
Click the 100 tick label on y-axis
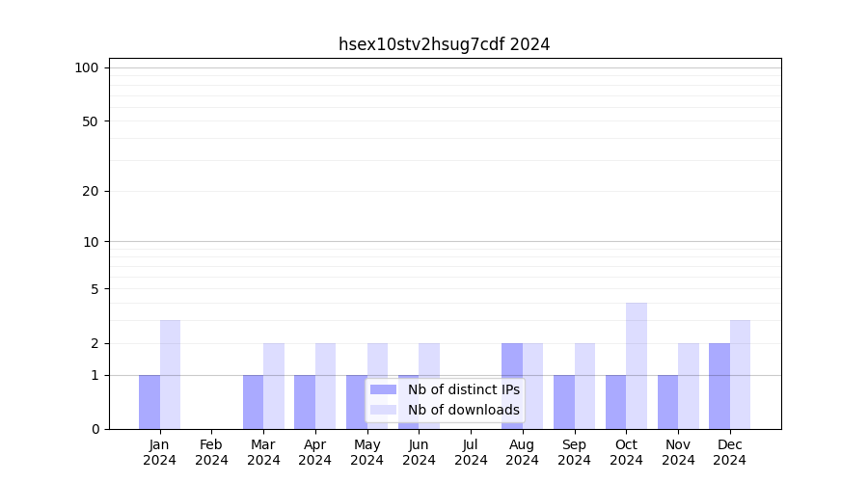pyautogui.click(x=87, y=67)
